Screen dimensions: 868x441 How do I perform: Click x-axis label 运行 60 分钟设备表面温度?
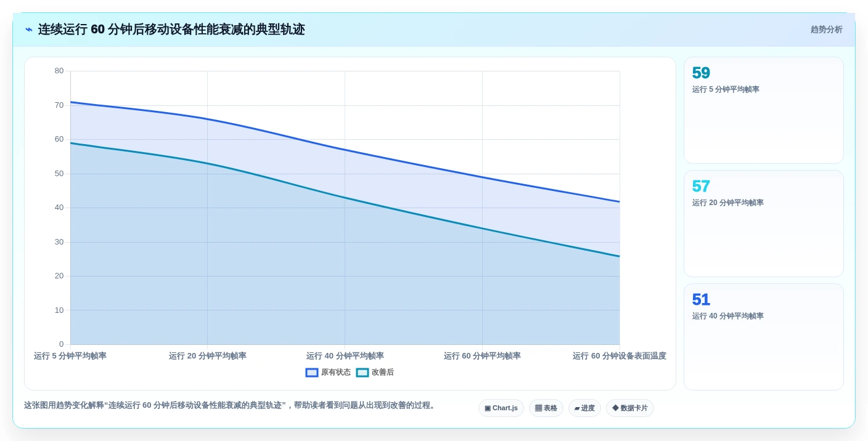620,356
